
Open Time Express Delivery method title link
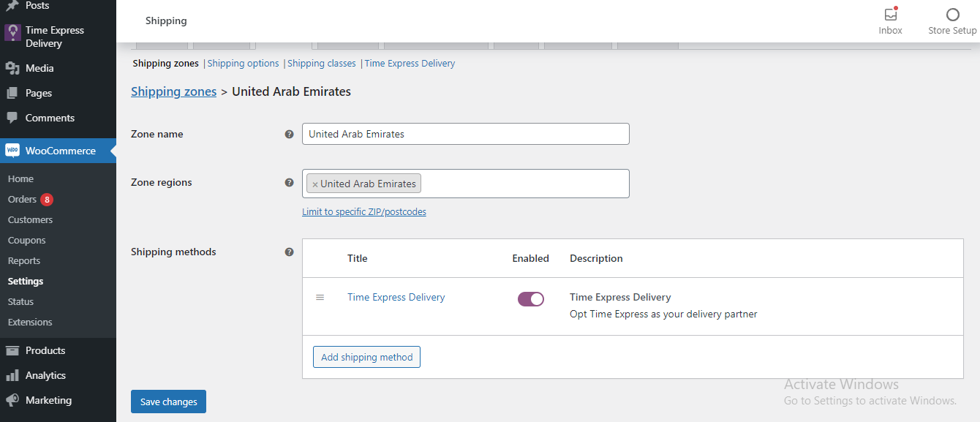click(396, 297)
